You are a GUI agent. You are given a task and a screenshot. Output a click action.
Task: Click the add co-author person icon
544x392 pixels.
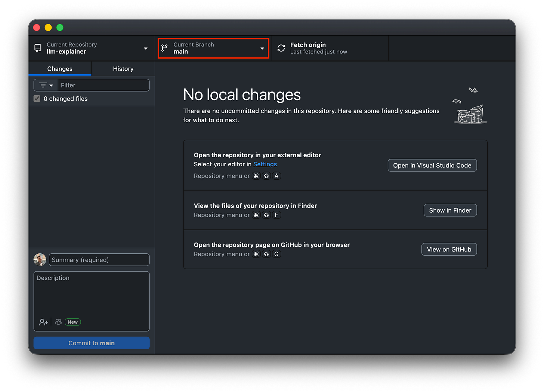pyautogui.click(x=43, y=322)
